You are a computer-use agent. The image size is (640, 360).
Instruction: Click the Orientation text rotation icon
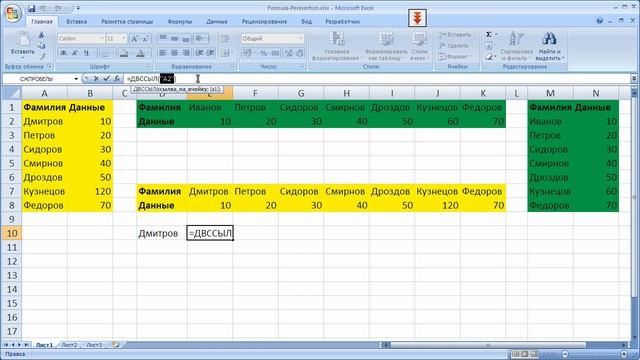click(x=200, y=38)
